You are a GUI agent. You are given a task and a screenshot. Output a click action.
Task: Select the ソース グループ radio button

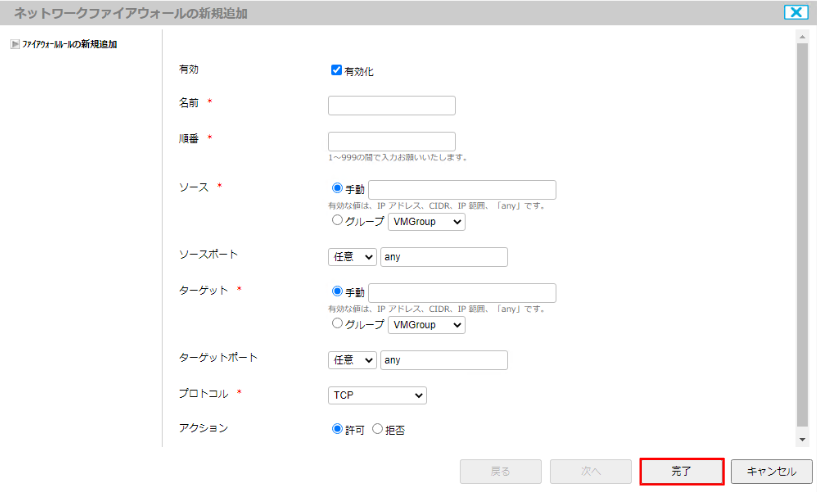336,221
